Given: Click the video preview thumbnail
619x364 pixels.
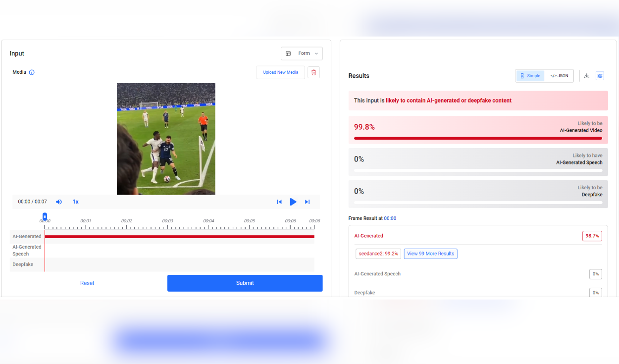Looking at the screenshot, I should point(166,139).
